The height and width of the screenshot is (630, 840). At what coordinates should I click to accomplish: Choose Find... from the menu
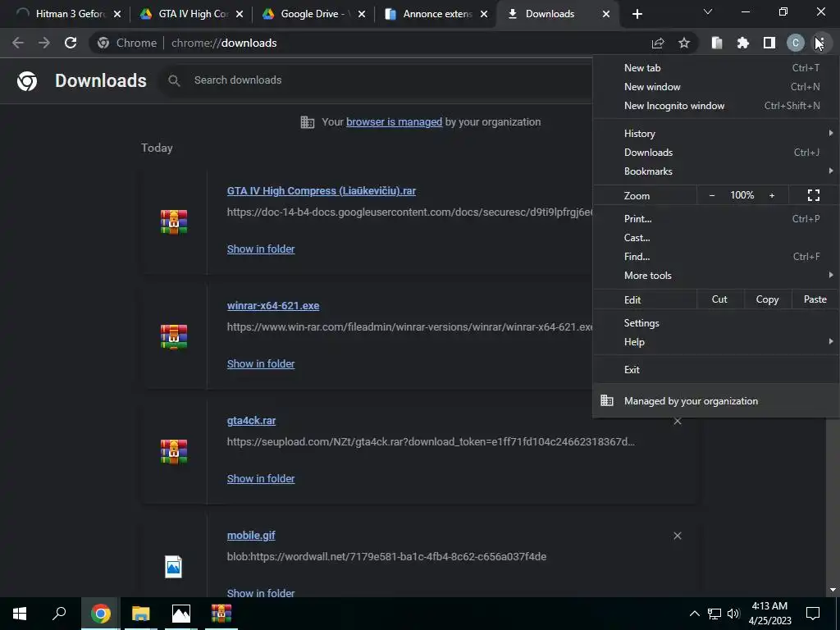pyautogui.click(x=716, y=257)
